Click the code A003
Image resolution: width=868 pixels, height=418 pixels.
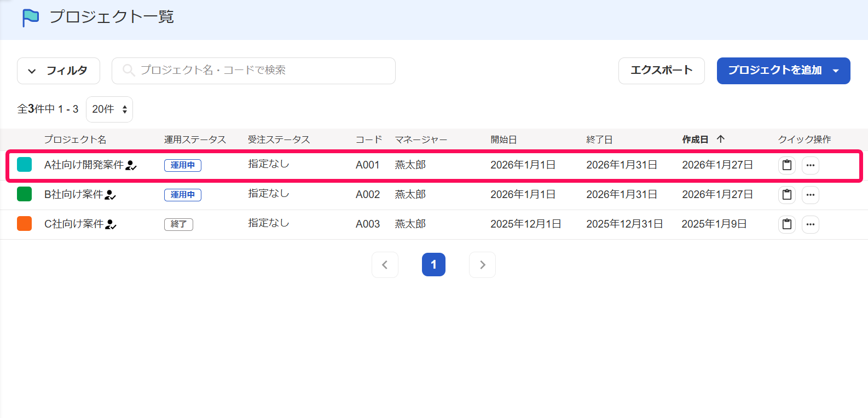[x=367, y=224]
